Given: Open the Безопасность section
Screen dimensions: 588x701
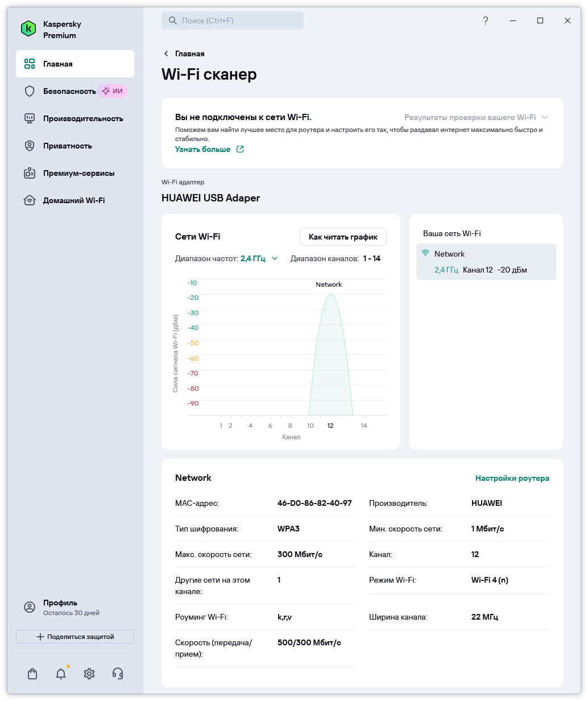Looking at the screenshot, I should click(75, 91).
